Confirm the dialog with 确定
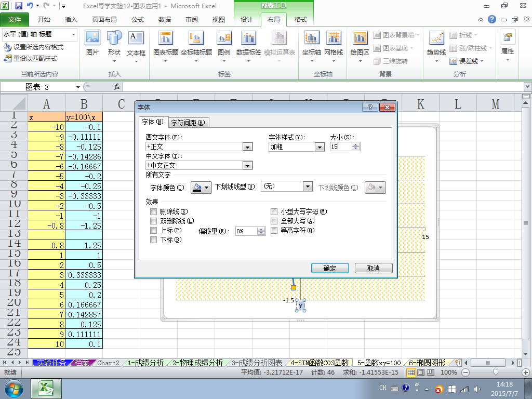Image resolution: width=532 pixels, height=399 pixels. coord(330,268)
